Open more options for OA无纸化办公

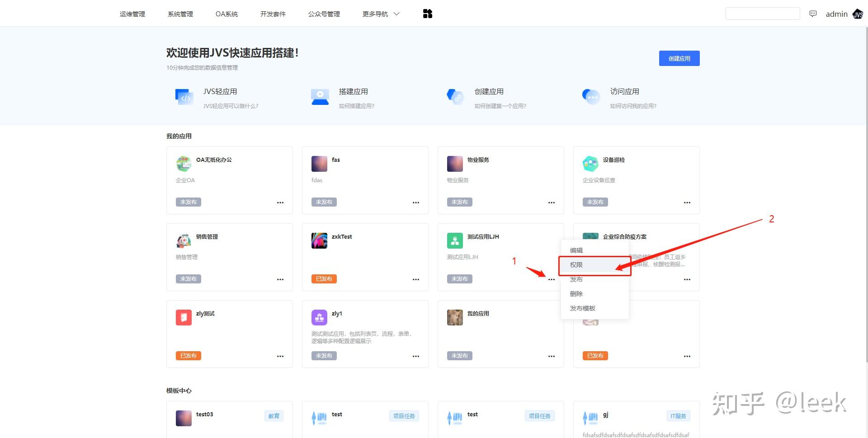pyautogui.click(x=280, y=203)
